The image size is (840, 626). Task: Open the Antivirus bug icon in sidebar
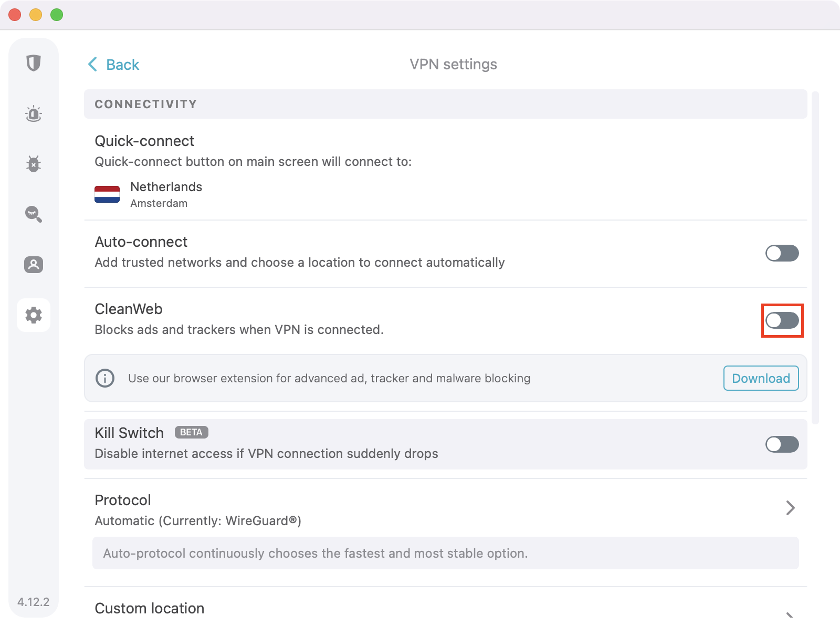point(34,164)
